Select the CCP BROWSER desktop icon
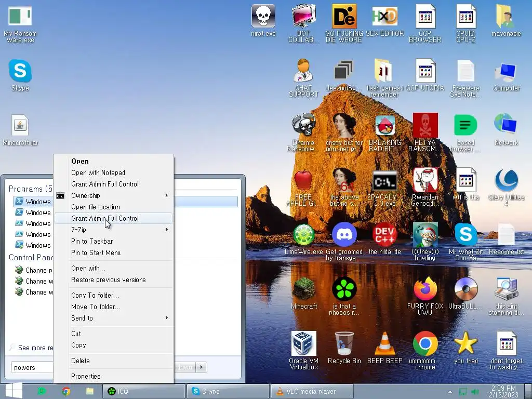 click(425, 16)
